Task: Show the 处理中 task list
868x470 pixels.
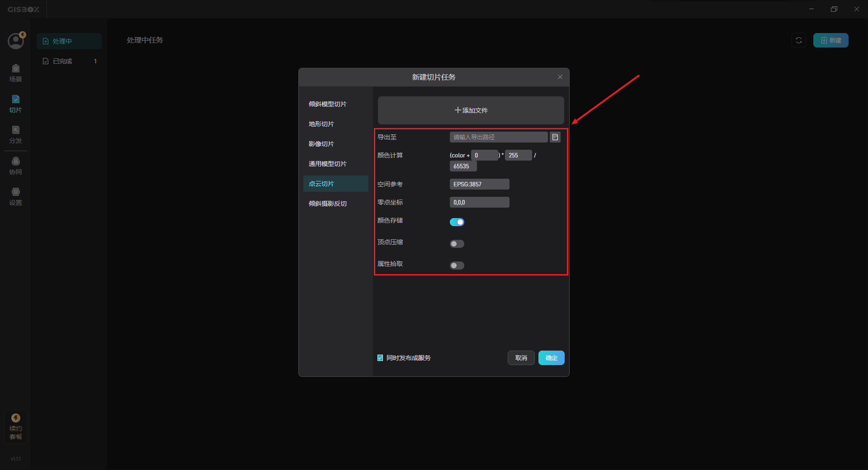Action: pos(69,41)
